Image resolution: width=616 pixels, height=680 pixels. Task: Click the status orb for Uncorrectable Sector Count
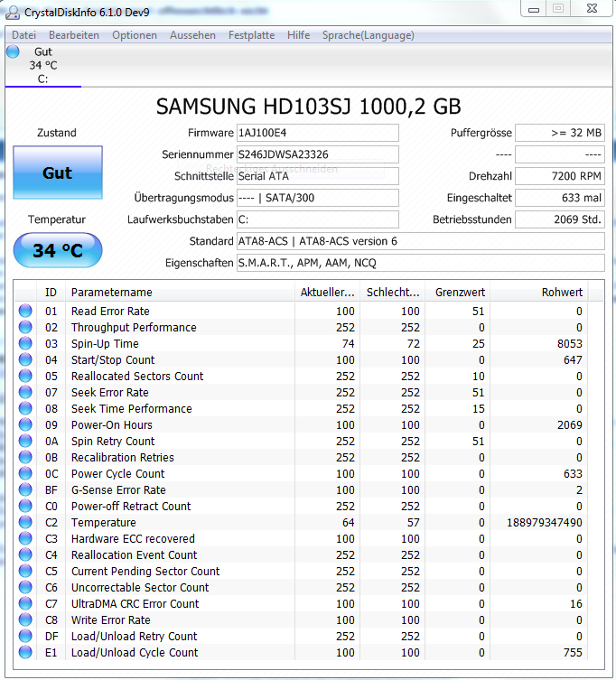[x=25, y=587]
